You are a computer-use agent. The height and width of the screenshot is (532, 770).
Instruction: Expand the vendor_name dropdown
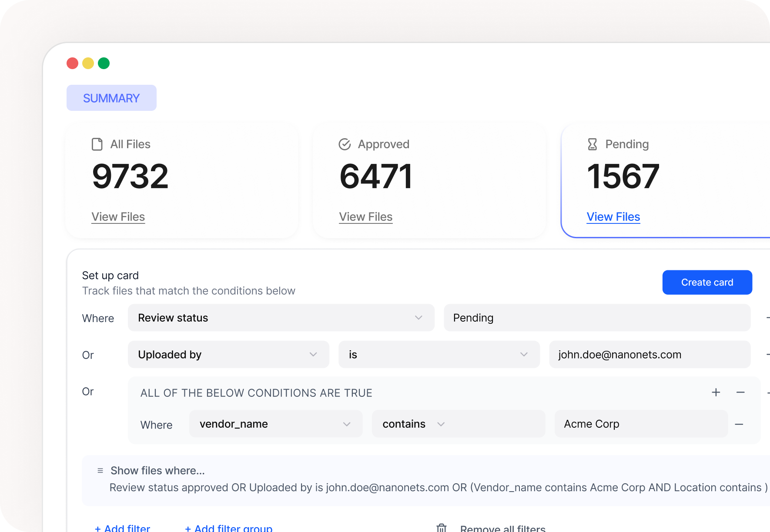[x=276, y=424]
